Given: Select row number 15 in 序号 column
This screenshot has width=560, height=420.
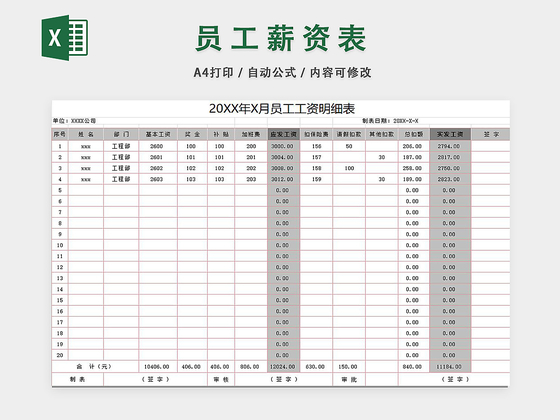Looking at the screenshot, I should [60, 300].
